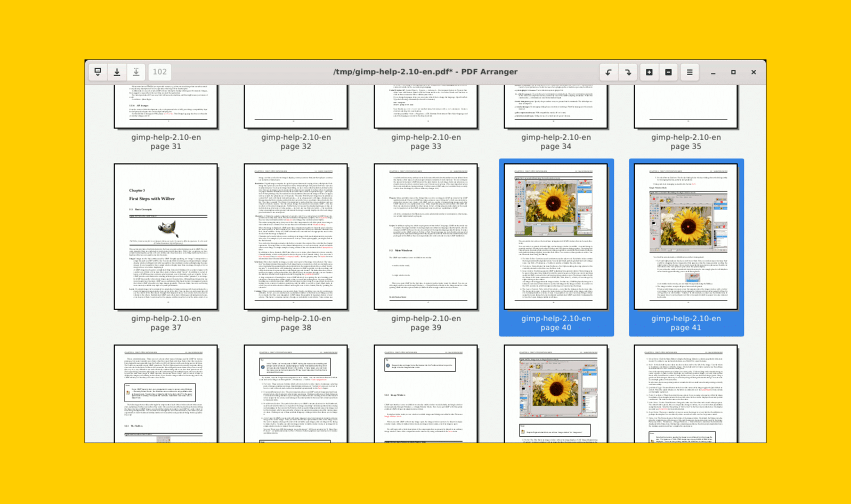Click the "page 32" label text
Image resolution: width=851 pixels, height=504 pixels.
296,147
